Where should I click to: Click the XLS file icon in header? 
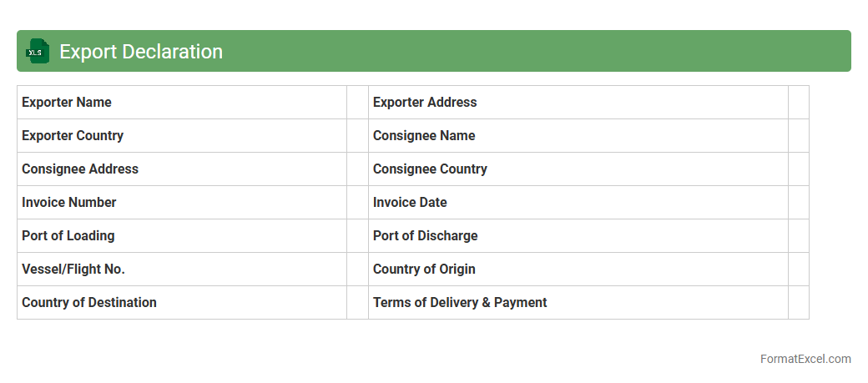[x=38, y=51]
